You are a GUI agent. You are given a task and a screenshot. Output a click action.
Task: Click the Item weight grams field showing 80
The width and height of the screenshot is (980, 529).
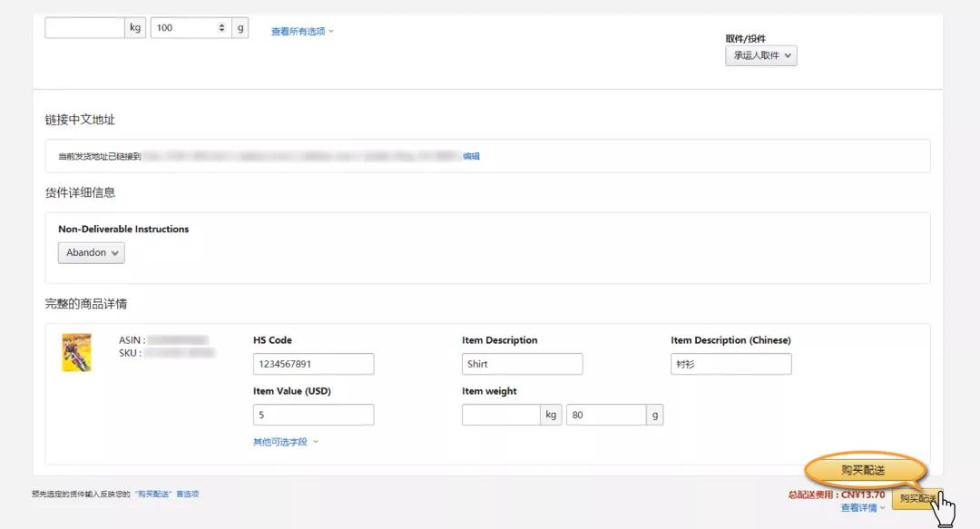[605, 415]
